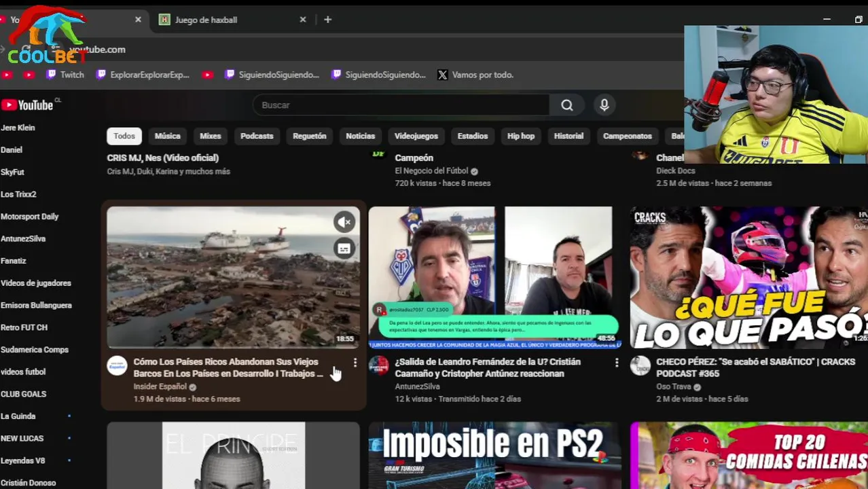Focus the Buscar search field
This screenshot has height=489, width=868.
[x=401, y=105]
